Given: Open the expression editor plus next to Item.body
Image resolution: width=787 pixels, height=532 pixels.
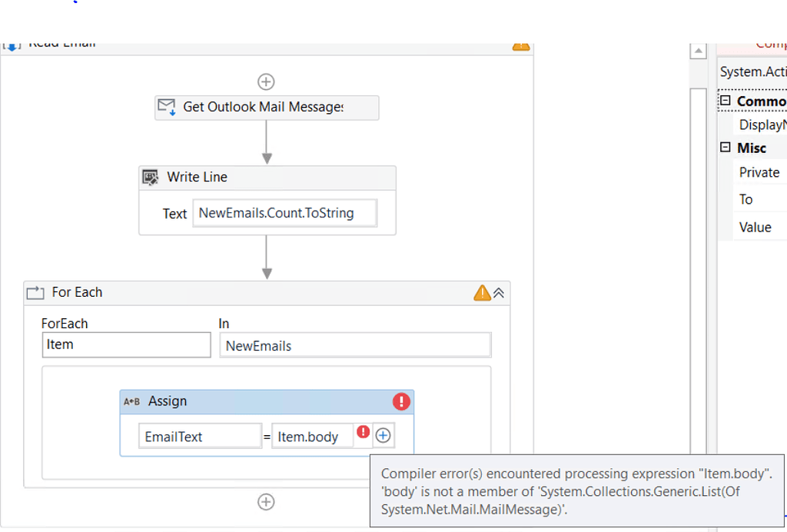Looking at the screenshot, I should [383, 434].
